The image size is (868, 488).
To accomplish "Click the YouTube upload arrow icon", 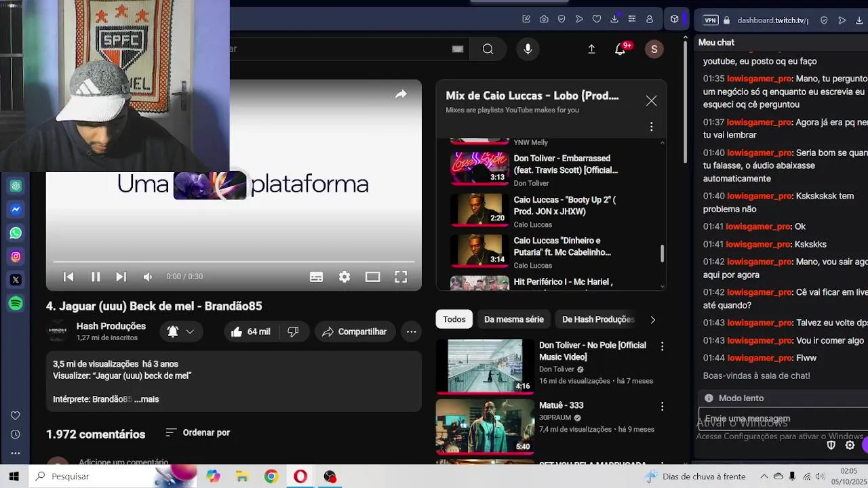I will click(591, 49).
